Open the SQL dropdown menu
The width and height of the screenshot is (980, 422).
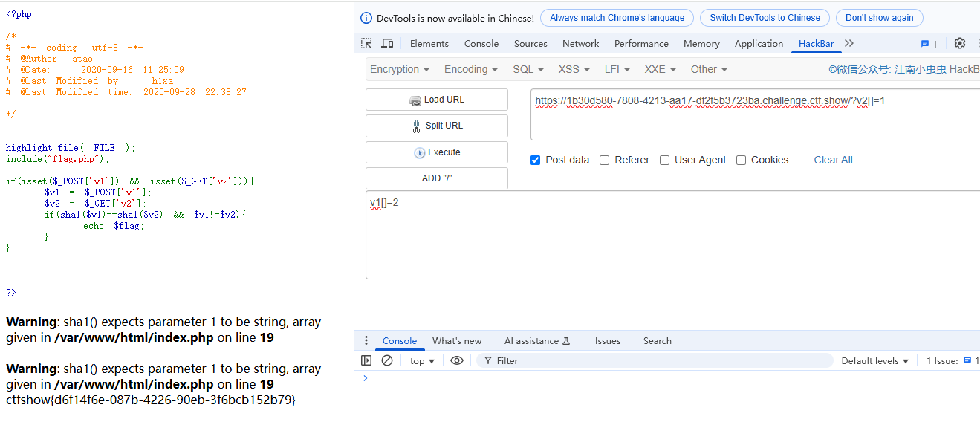point(528,69)
